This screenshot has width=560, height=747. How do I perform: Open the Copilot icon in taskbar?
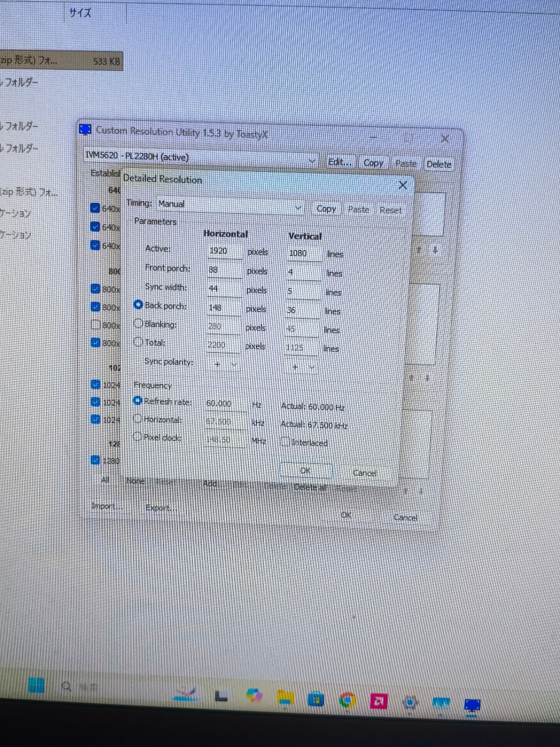(254, 695)
